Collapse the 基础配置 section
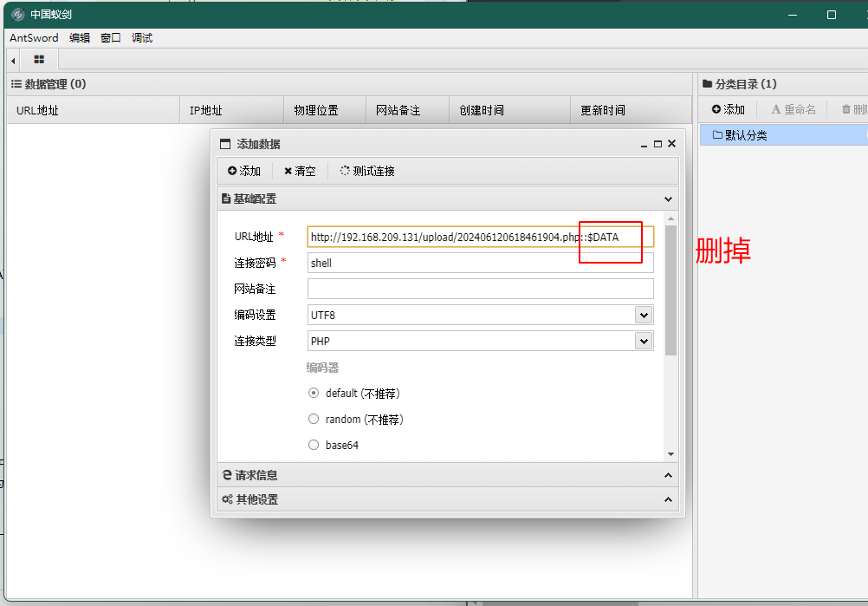Image resolution: width=868 pixels, height=606 pixels. coord(668,199)
